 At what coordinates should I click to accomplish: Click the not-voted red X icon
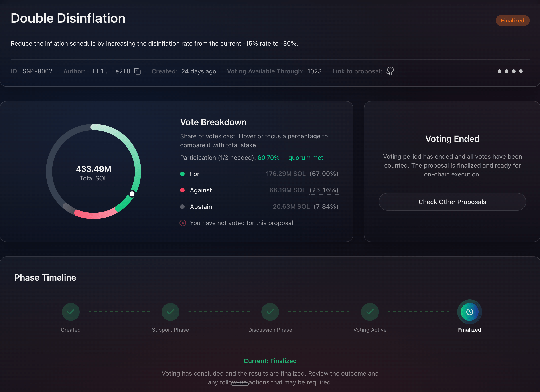pos(183,223)
